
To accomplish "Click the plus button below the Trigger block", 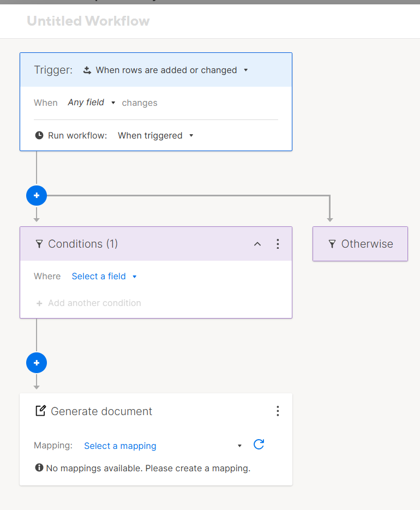I will [37, 195].
